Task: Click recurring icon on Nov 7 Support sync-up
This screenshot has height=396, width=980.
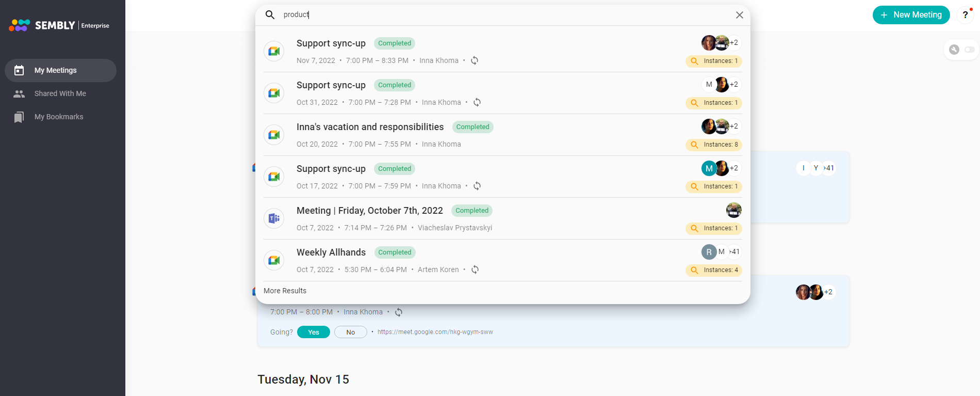Action: [475, 60]
